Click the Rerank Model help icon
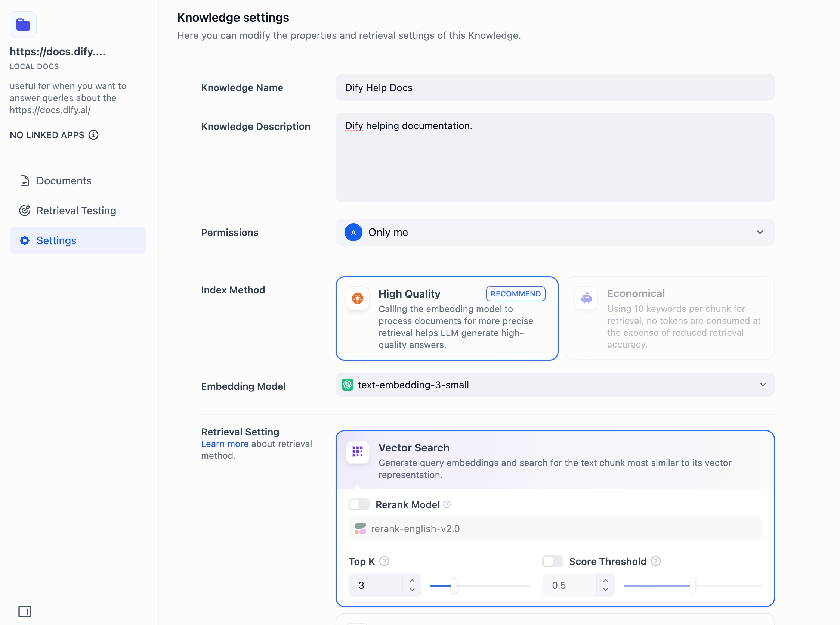 click(447, 505)
